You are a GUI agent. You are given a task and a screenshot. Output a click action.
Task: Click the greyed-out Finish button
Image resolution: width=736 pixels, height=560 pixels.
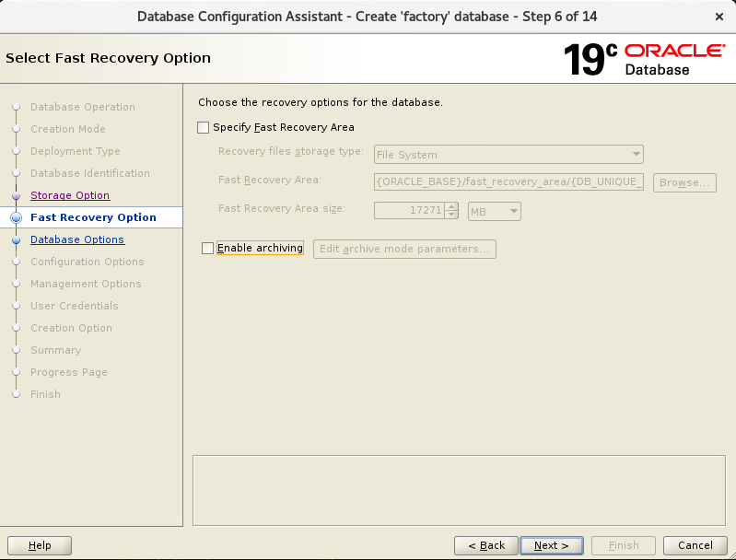624,545
